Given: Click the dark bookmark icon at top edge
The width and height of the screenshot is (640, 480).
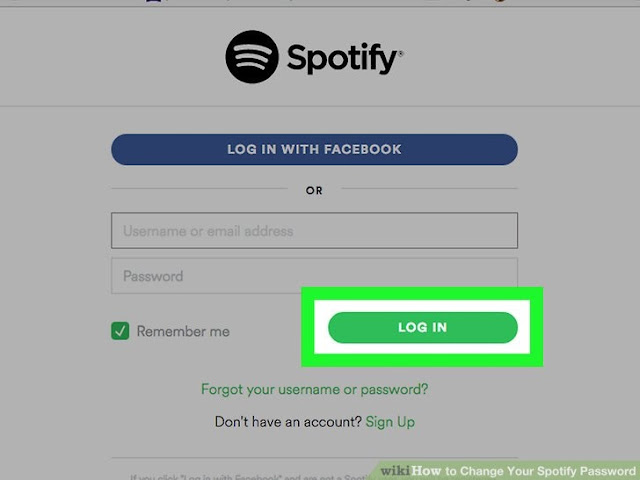Looking at the screenshot, I should 153,1.
